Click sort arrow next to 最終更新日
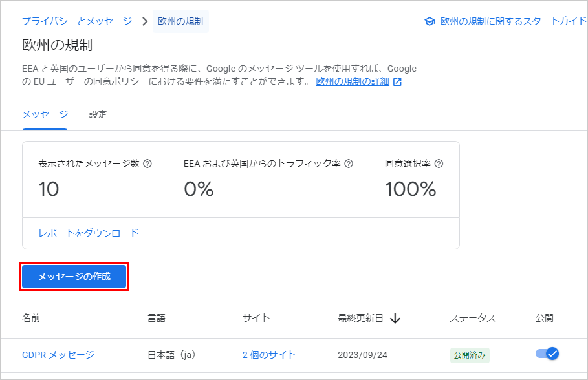 [x=395, y=319]
